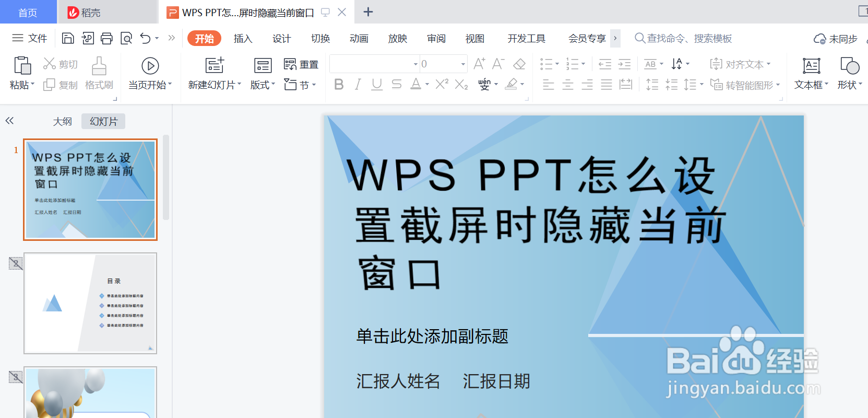The image size is (868, 418).
Task: Open the font name dropdown
Action: click(416, 64)
